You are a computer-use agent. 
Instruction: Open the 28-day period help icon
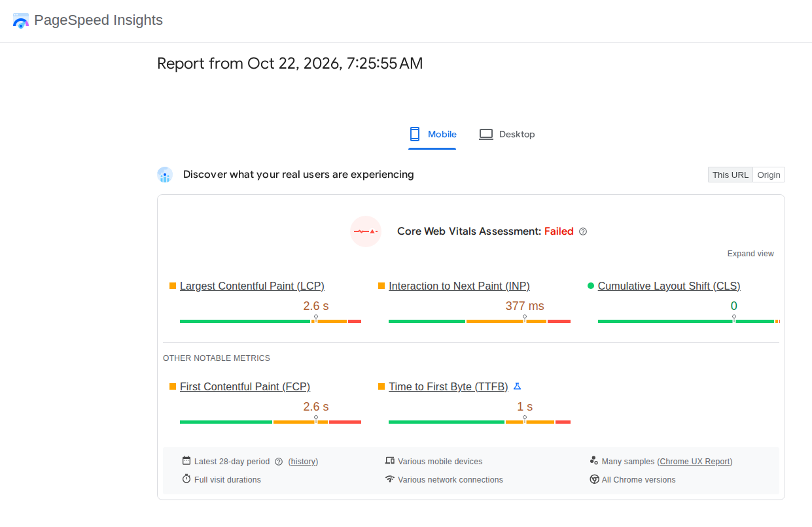pyautogui.click(x=279, y=462)
